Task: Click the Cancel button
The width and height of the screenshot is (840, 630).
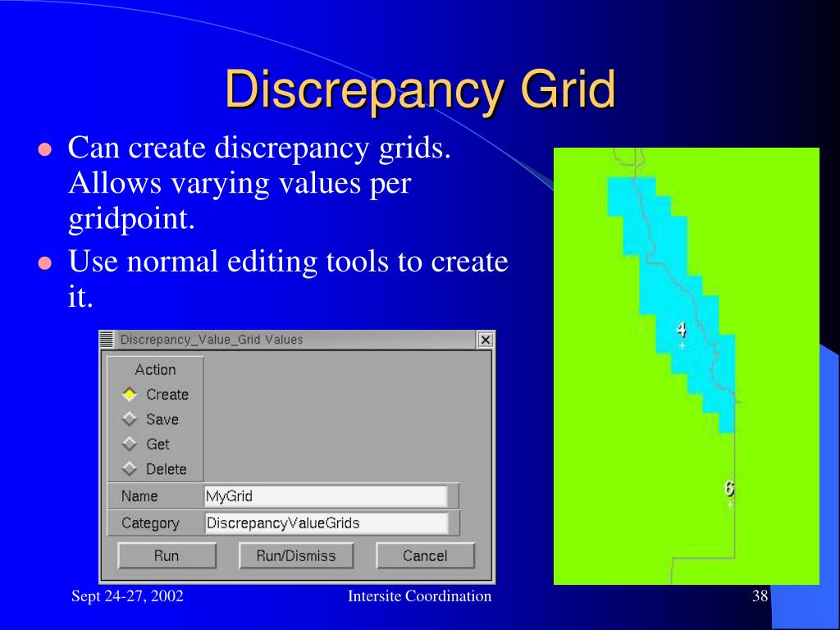Action: pyautogui.click(x=425, y=555)
